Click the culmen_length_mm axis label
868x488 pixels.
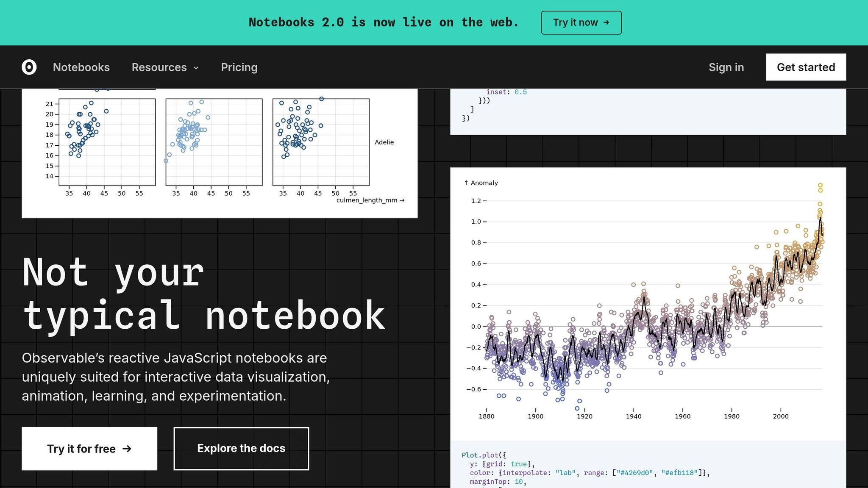pyautogui.click(x=370, y=200)
